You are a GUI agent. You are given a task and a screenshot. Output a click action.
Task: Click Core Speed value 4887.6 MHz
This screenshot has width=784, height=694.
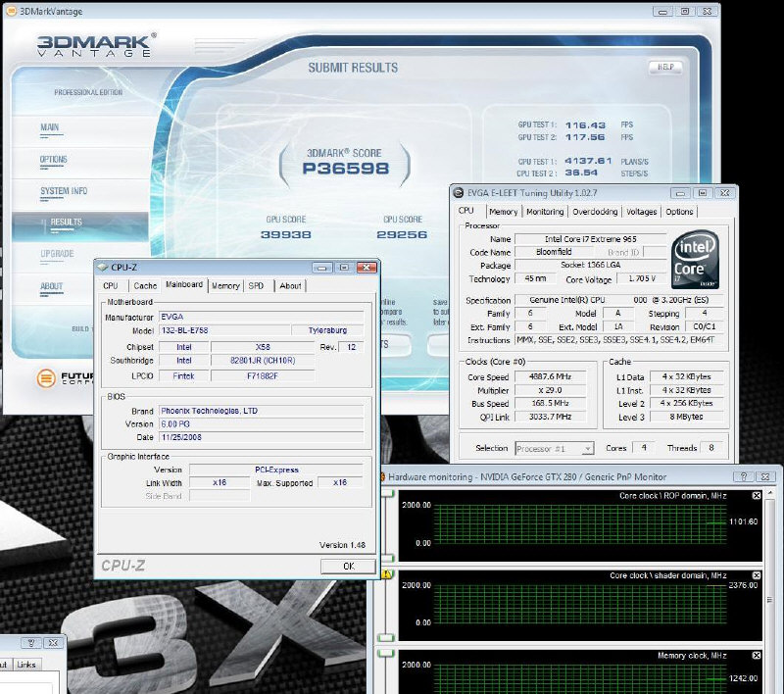(x=550, y=377)
